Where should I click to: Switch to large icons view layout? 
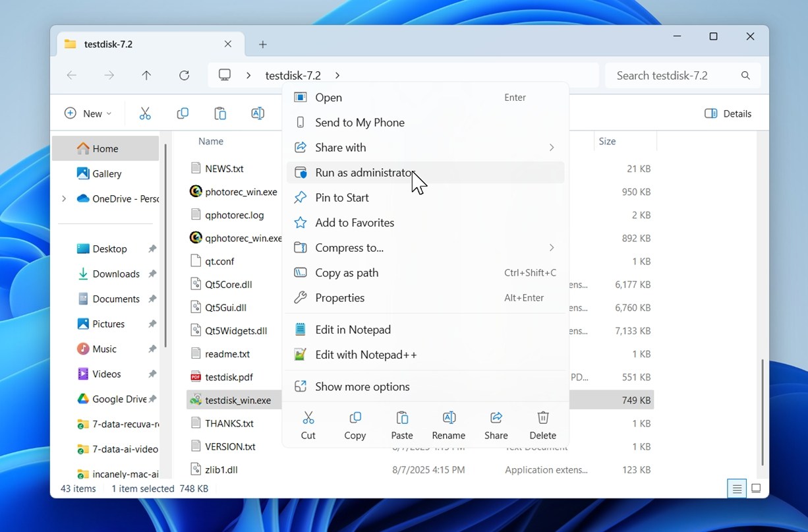coord(756,488)
